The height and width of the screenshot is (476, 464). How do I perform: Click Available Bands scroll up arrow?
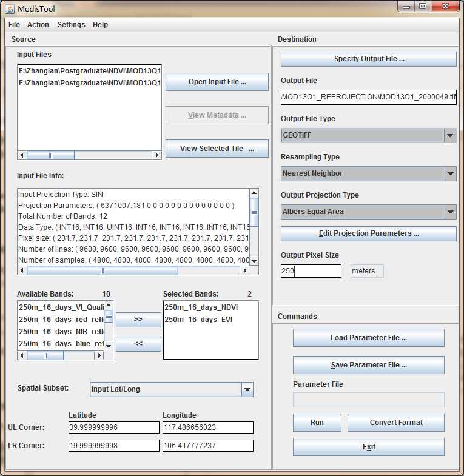(x=109, y=305)
